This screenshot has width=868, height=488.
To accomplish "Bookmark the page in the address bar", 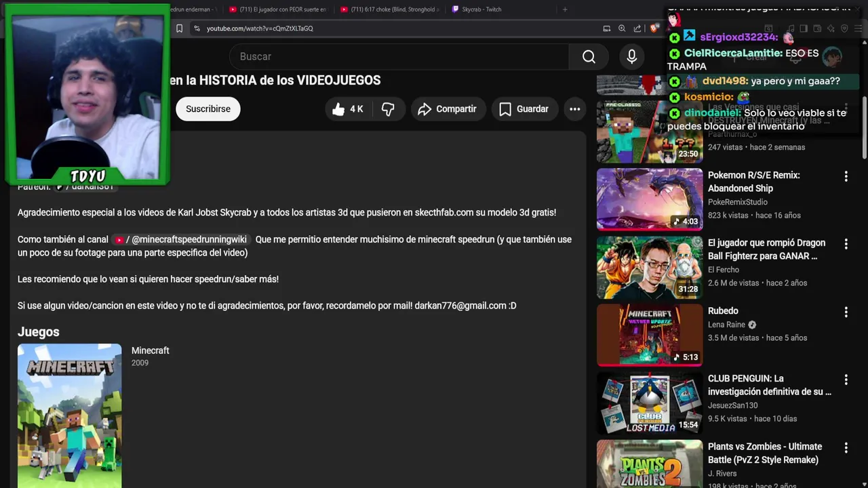I will [179, 28].
